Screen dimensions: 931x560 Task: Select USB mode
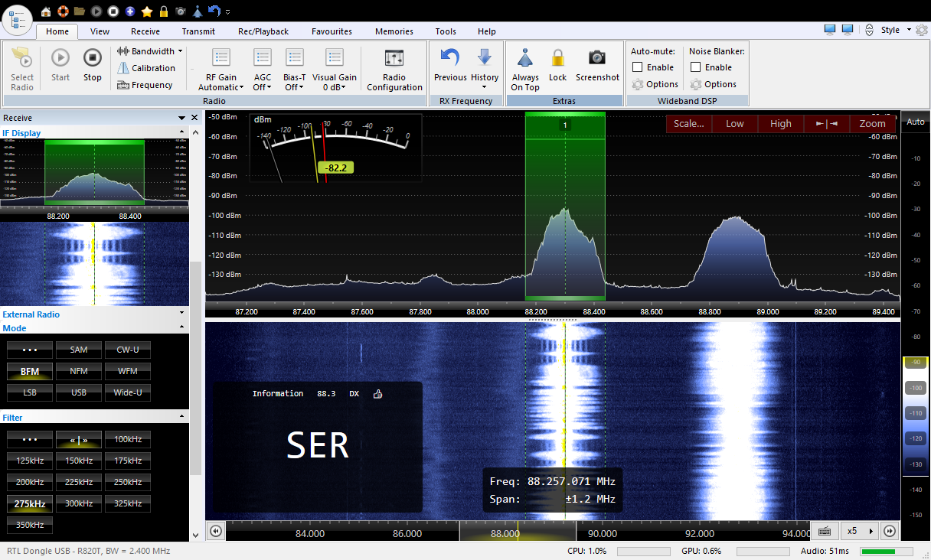(79, 392)
